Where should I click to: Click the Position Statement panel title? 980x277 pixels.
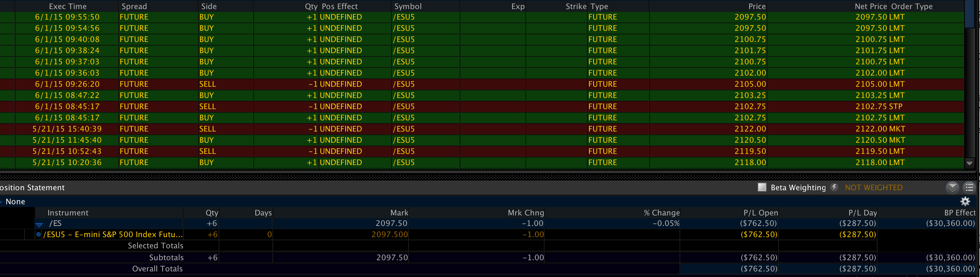[32, 187]
